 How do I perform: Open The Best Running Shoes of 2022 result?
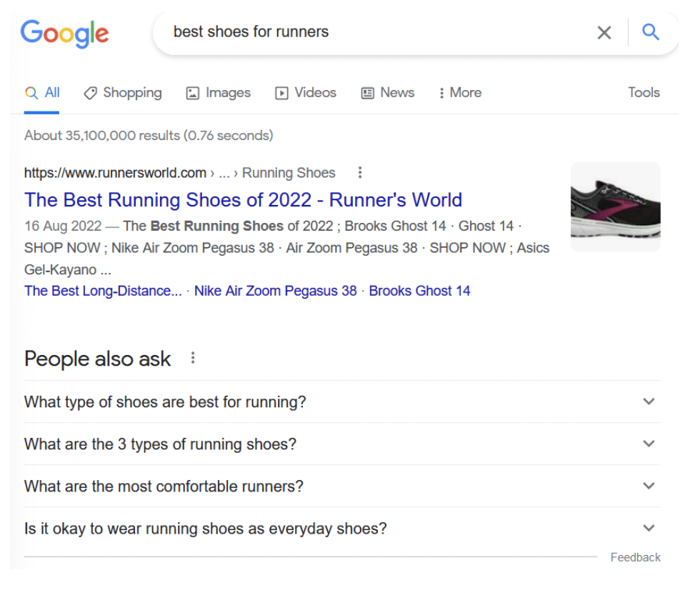[243, 200]
